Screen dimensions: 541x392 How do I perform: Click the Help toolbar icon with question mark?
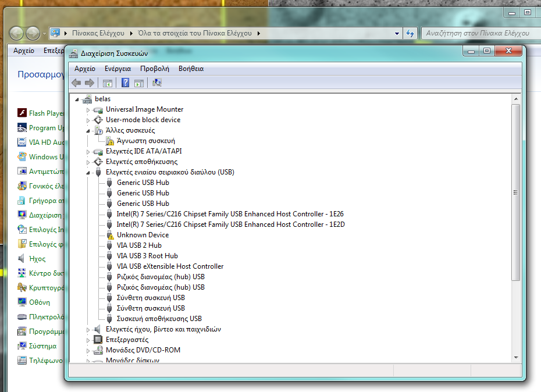point(125,83)
